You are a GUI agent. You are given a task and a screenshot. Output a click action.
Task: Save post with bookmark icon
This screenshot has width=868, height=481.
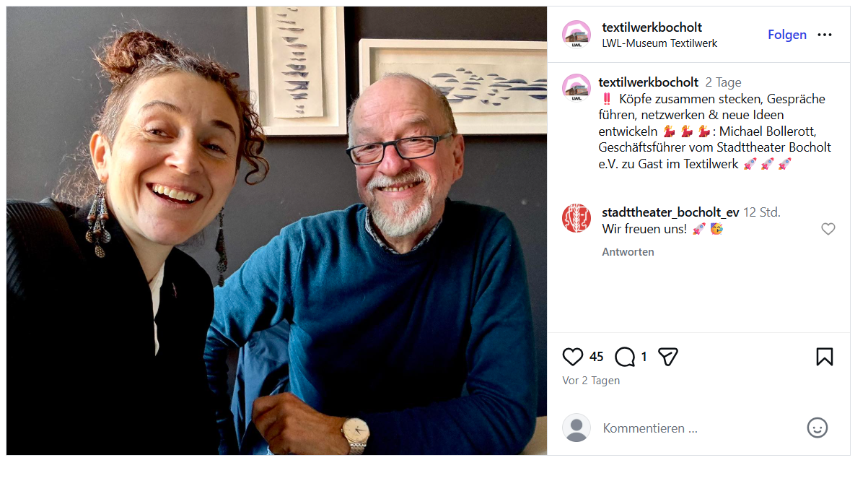(x=825, y=357)
